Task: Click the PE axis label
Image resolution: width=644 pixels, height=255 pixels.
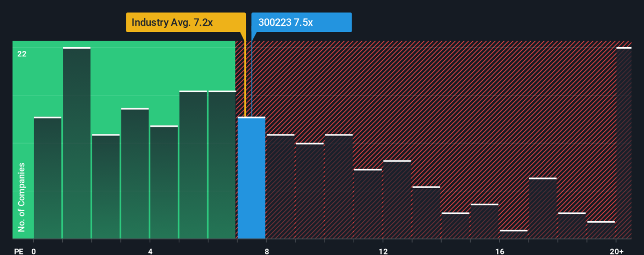Action: (18, 251)
